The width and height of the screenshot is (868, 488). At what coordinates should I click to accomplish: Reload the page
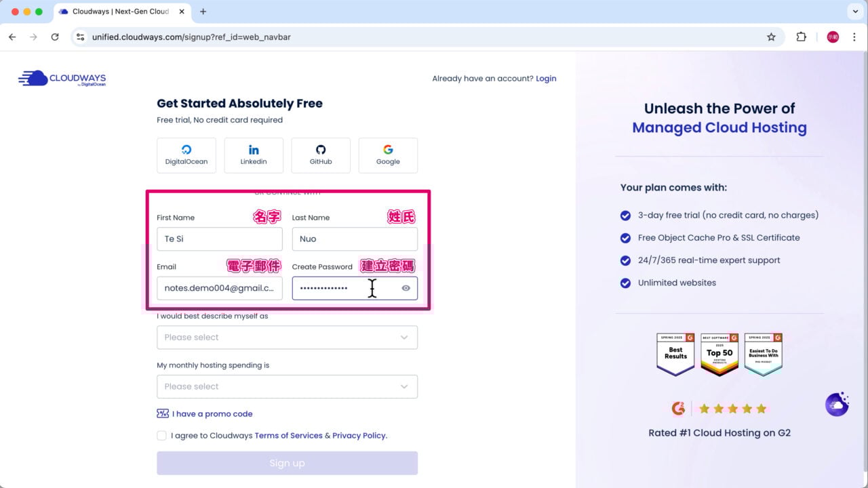click(55, 37)
